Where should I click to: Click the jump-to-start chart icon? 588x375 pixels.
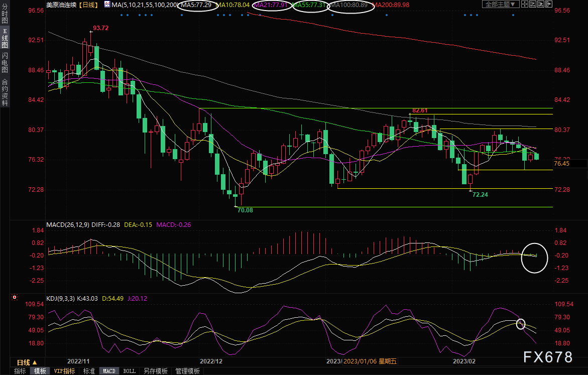(x=532, y=4)
